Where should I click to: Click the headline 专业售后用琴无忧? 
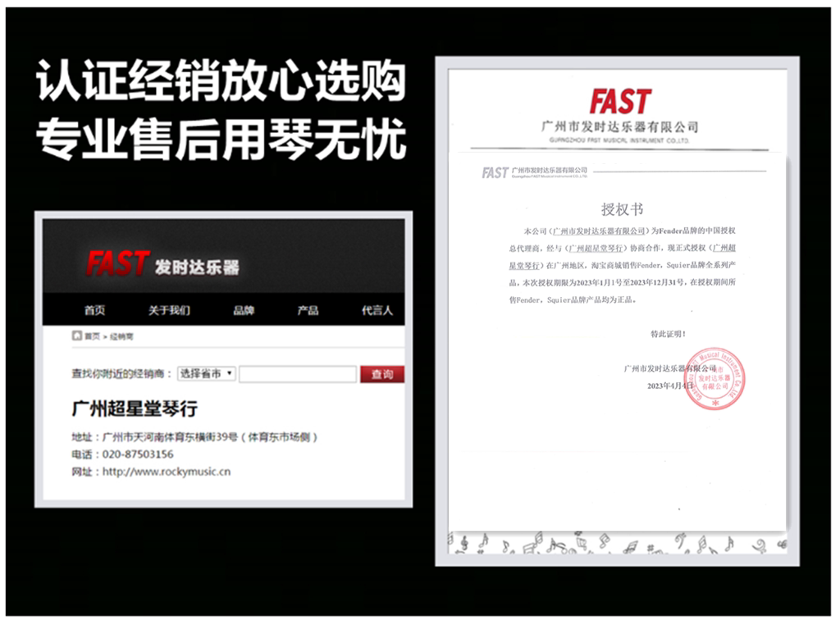221,139
